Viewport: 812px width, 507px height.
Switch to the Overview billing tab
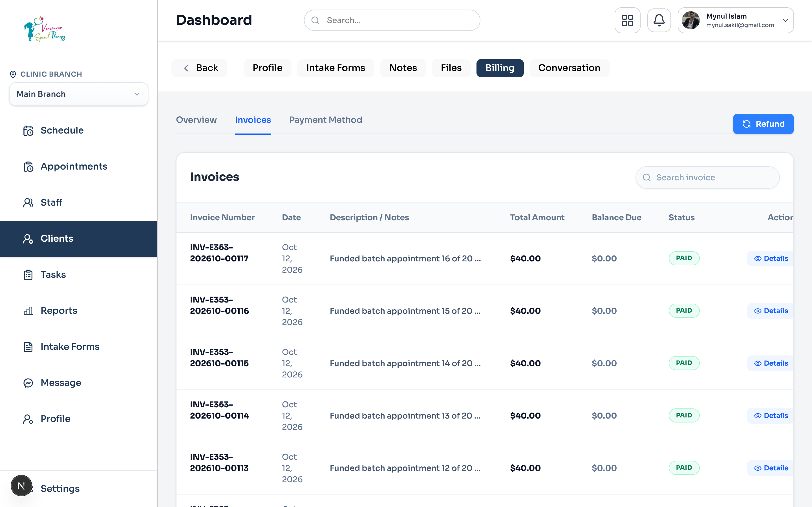click(196, 120)
